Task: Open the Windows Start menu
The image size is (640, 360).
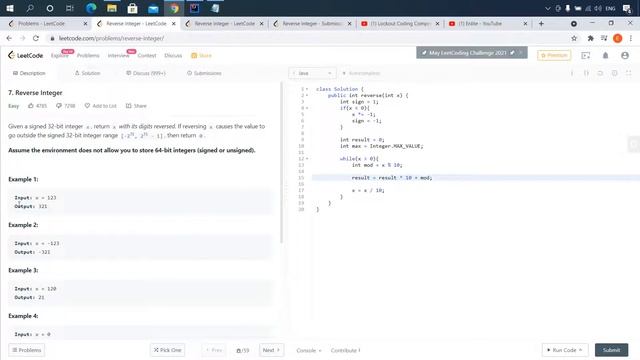Action: [10, 8]
